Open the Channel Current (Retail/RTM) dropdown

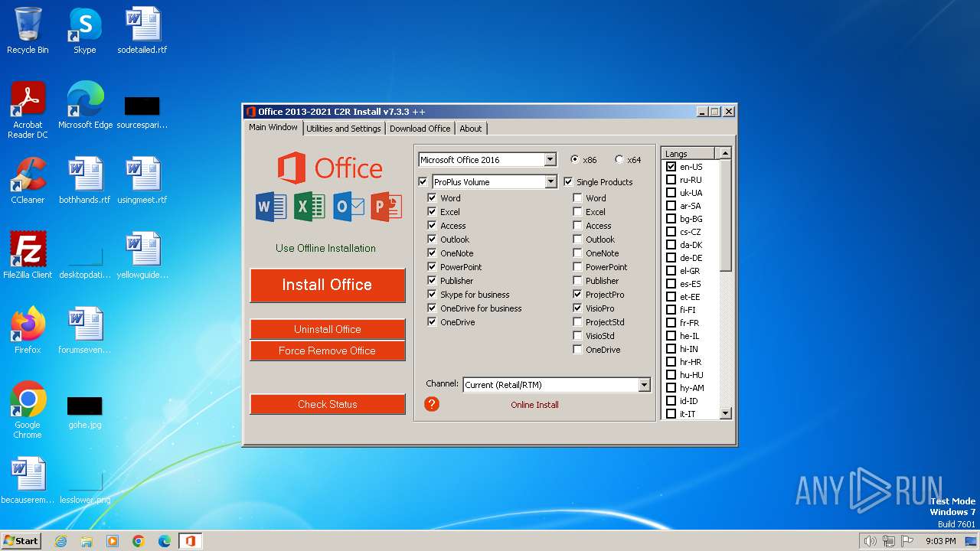click(644, 385)
